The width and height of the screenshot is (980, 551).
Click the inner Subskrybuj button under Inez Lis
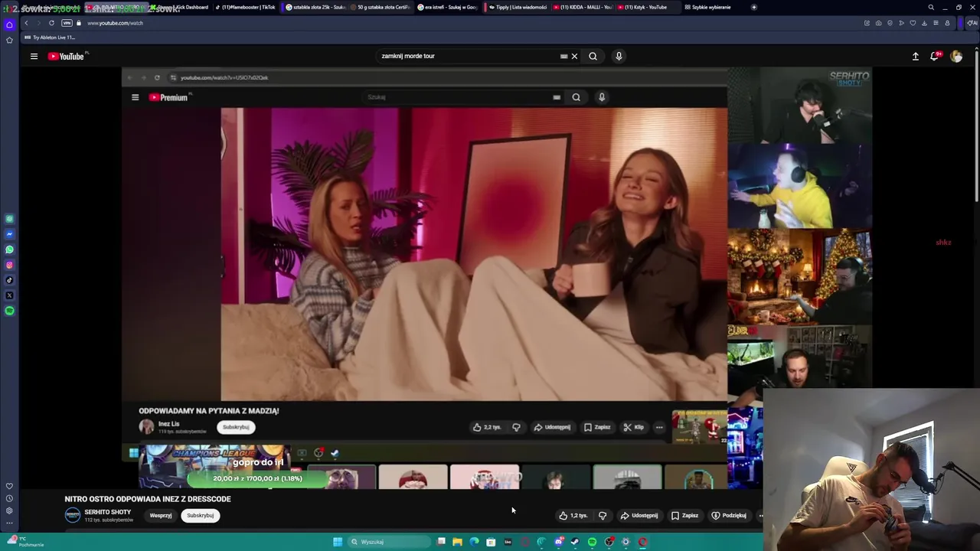236,427
